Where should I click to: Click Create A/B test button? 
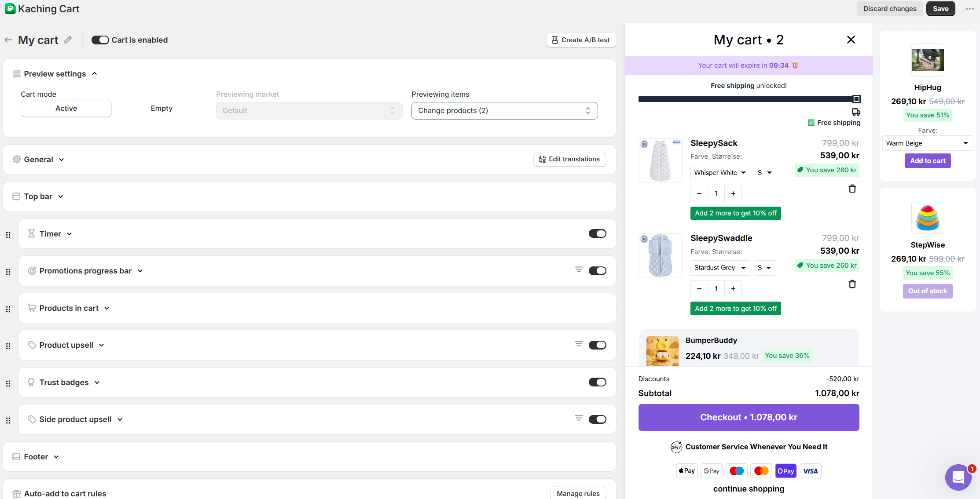pos(581,40)
